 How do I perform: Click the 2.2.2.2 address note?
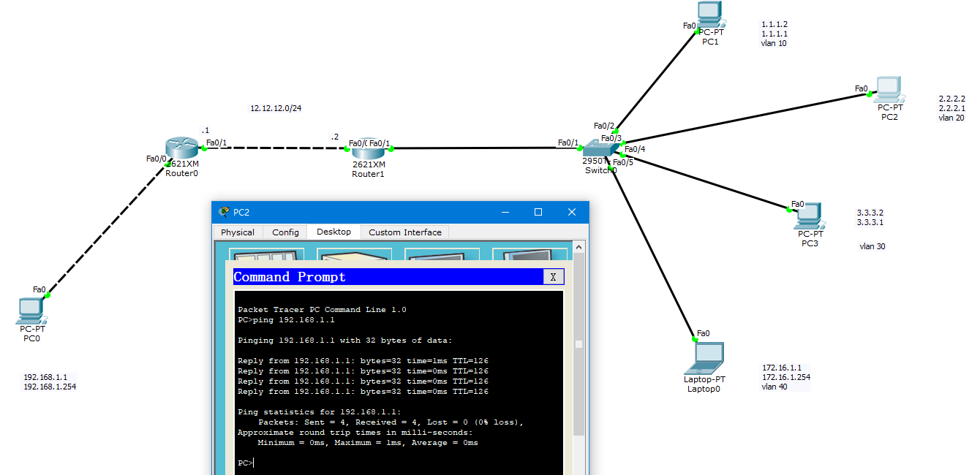tap(952, 99)
